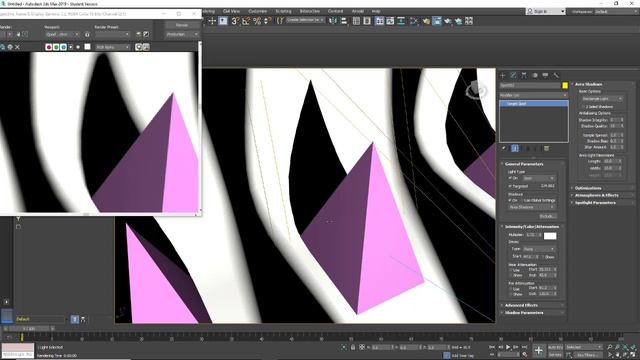
Task: Enable Near Attenuation Use checkbox
Action: pos(511,270)
